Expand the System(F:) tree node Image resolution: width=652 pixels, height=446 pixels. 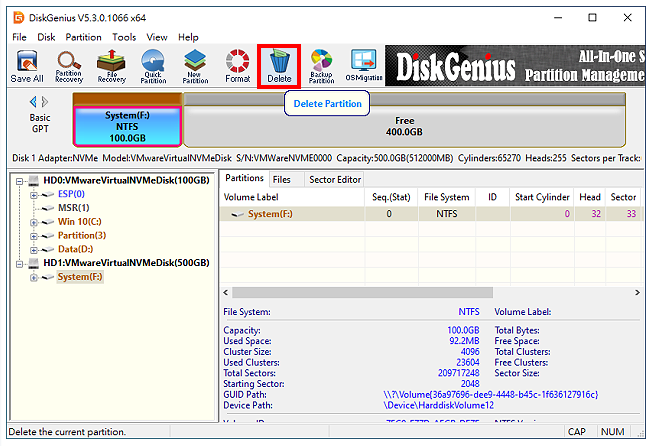pos(34,277)
